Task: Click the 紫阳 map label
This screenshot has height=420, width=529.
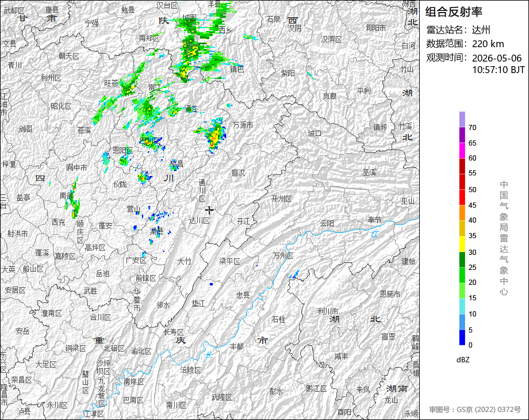Action: (288, 73)
